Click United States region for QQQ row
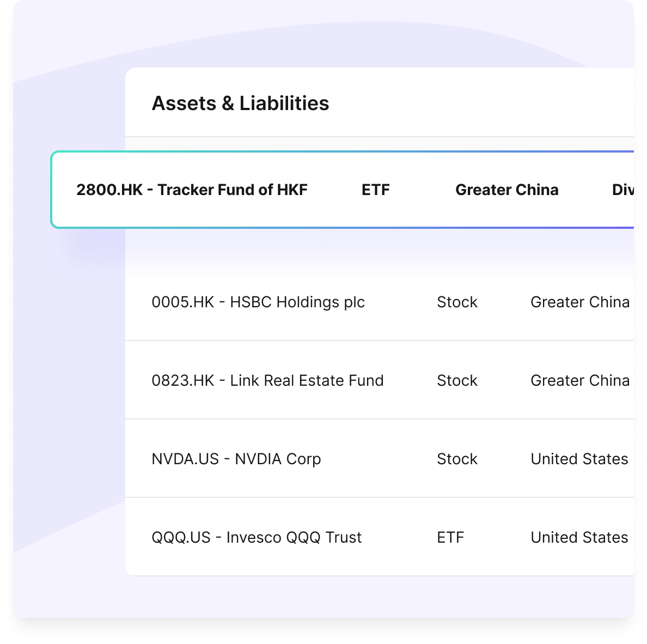The image size is (647, 644). [x=579, y=538]
